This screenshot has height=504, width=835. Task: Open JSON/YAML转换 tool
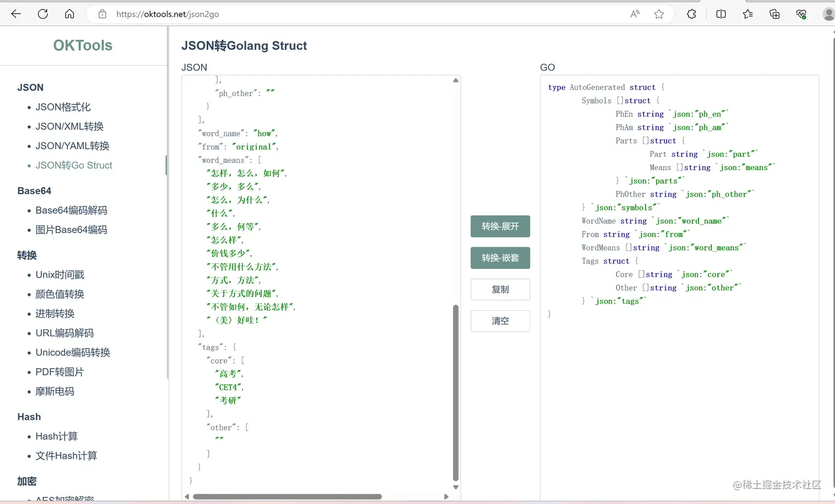pyautogui.click(x=72, y=146)
